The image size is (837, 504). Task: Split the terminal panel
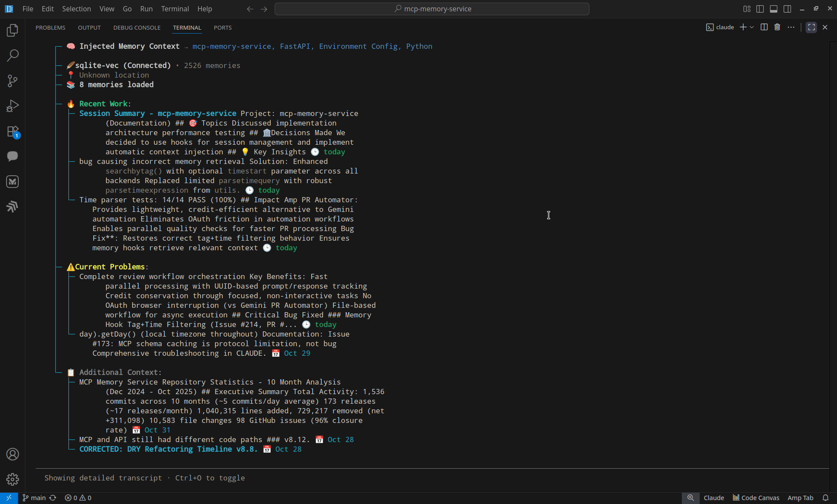(764, 27)
